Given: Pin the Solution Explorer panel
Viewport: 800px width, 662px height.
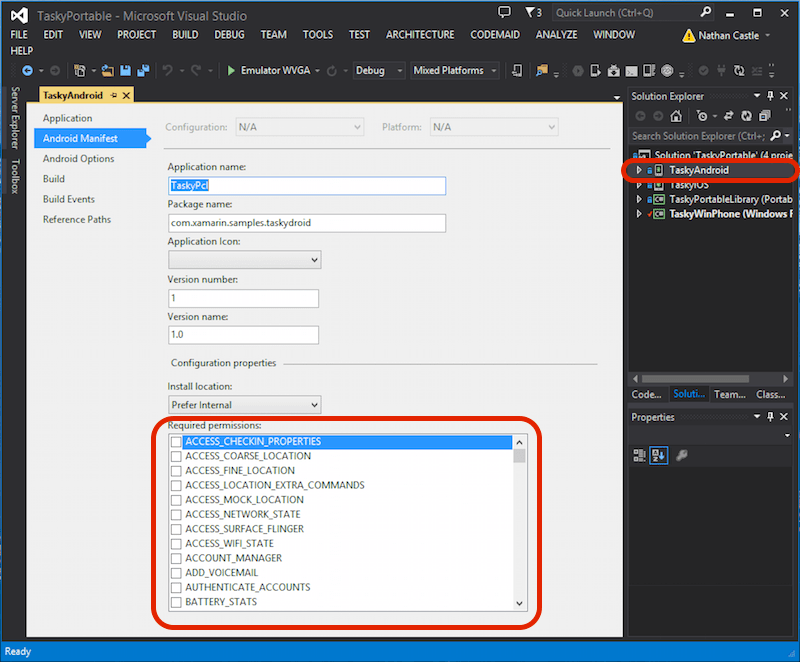Looking at the screenshot, I should pyautogui.click(x=770, y=96).
